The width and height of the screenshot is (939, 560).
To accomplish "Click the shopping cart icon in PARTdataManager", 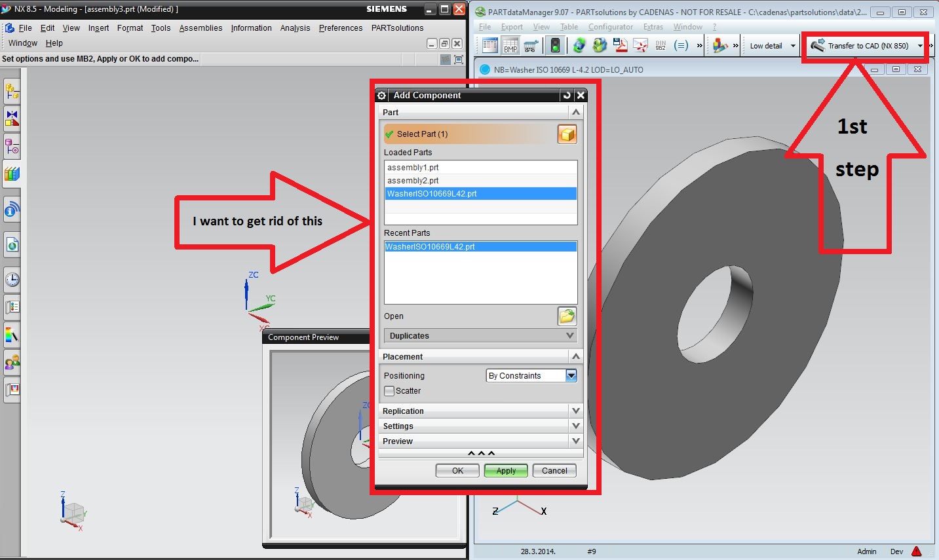I will coord(531,46).
